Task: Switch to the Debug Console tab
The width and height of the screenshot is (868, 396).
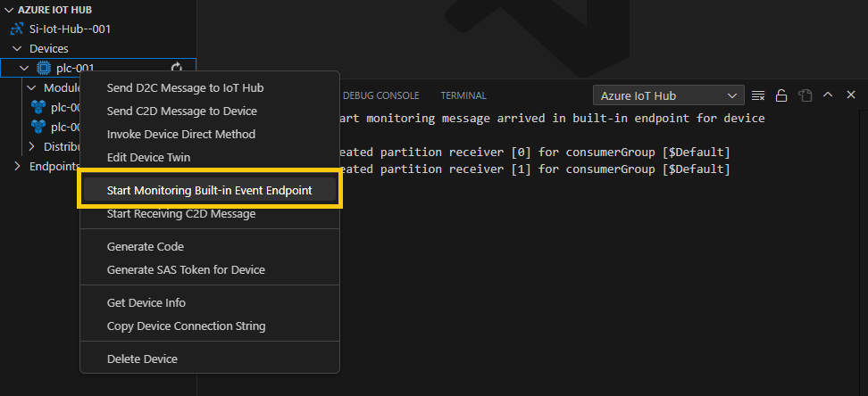Action: [380, 95]
